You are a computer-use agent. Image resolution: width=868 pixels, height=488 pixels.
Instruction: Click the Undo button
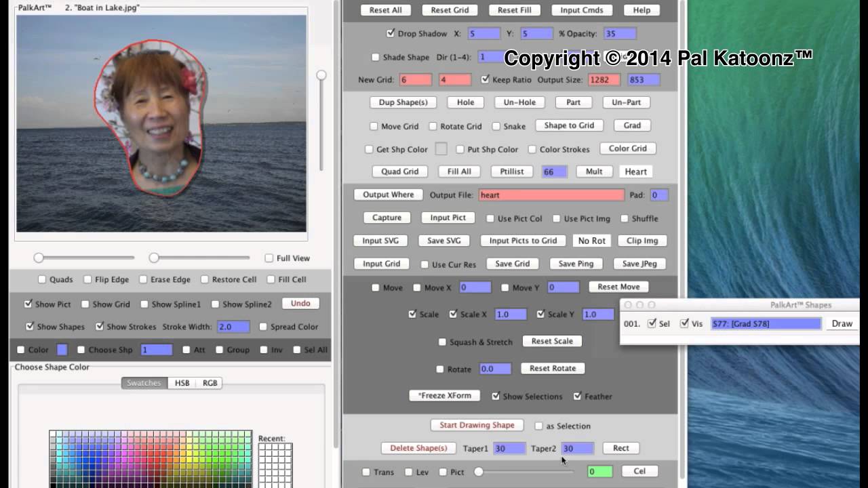(300, 303)
